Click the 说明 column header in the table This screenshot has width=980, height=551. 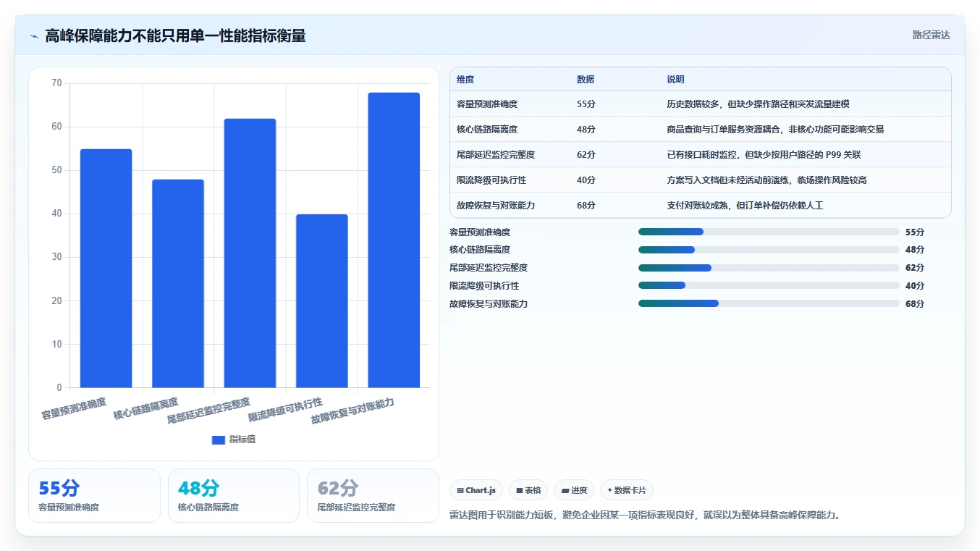click(675, 80)
